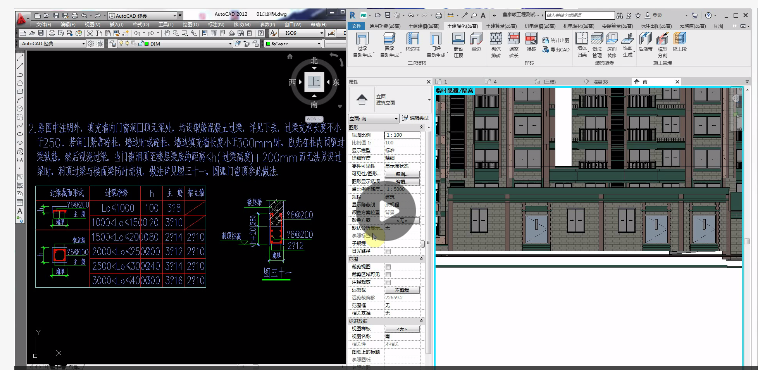Click the red-striped brick ribbon tool
758x370 pixels.
(513, 44)
